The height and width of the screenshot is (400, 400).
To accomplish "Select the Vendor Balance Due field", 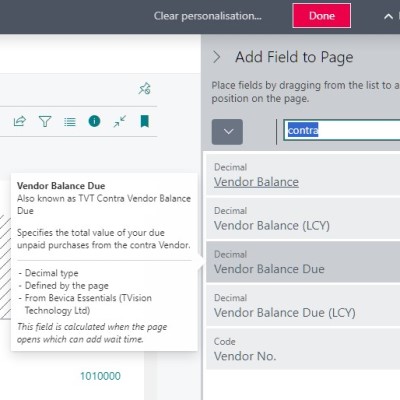I will click(x=303, y=263).
